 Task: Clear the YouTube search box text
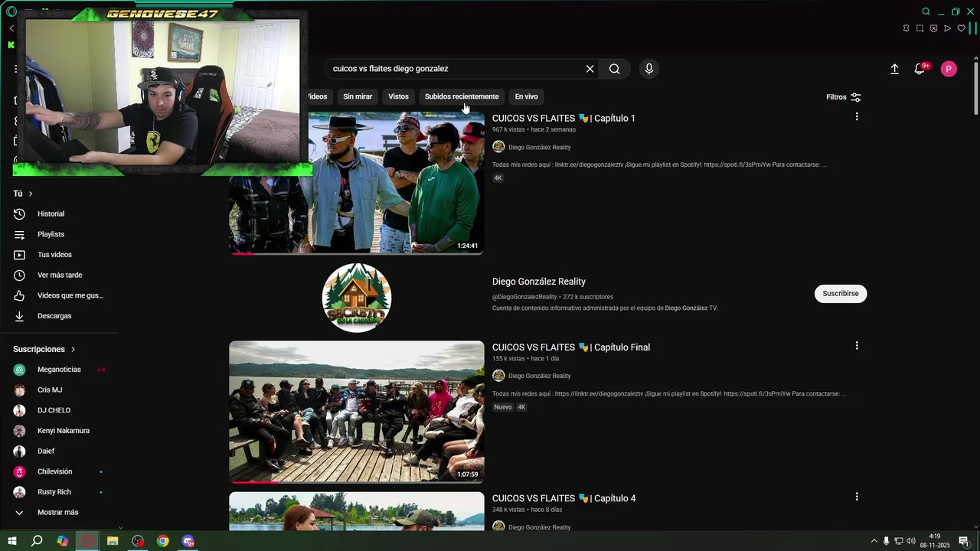(x=590, y=69)
